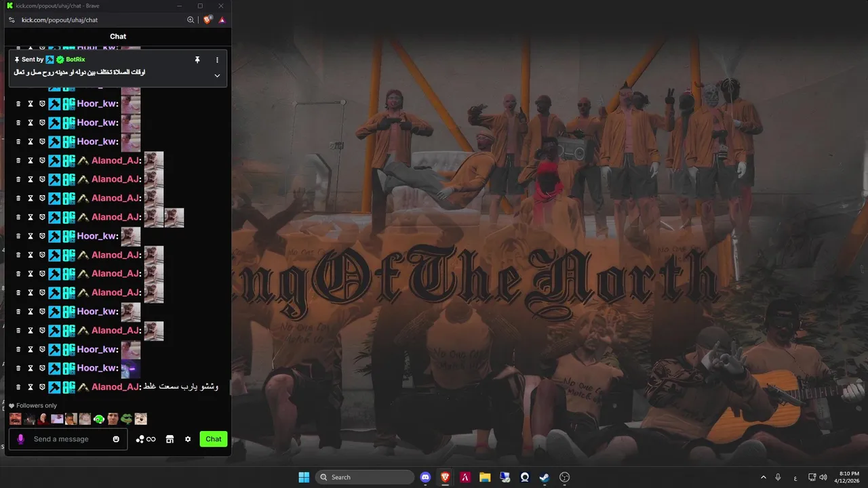The image size is (868, 488).
Task: Click the green Chat send button
Action: point(214,439)
